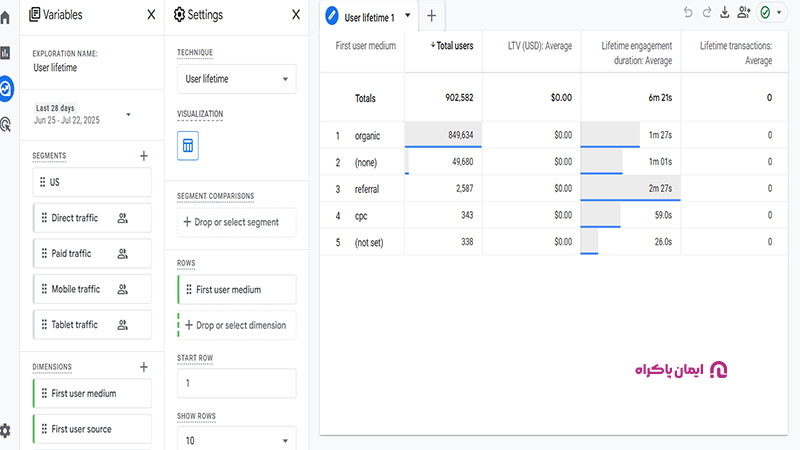Open the User lifetime 1 tab menu arrow
800x450 pixels.
tap(408, 15)
